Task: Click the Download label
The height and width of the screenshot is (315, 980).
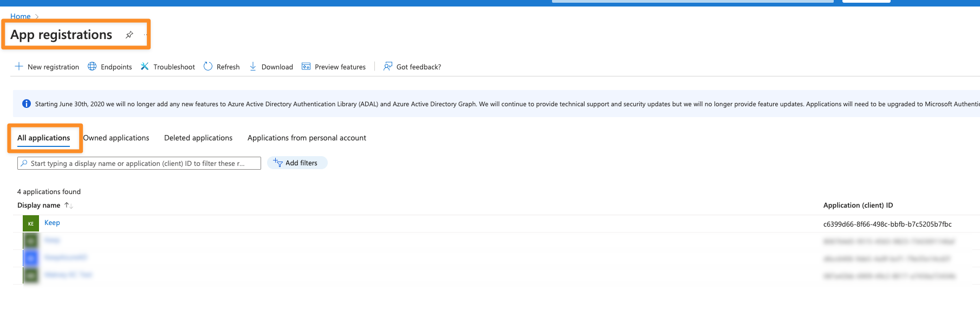Action: [277, 67]
